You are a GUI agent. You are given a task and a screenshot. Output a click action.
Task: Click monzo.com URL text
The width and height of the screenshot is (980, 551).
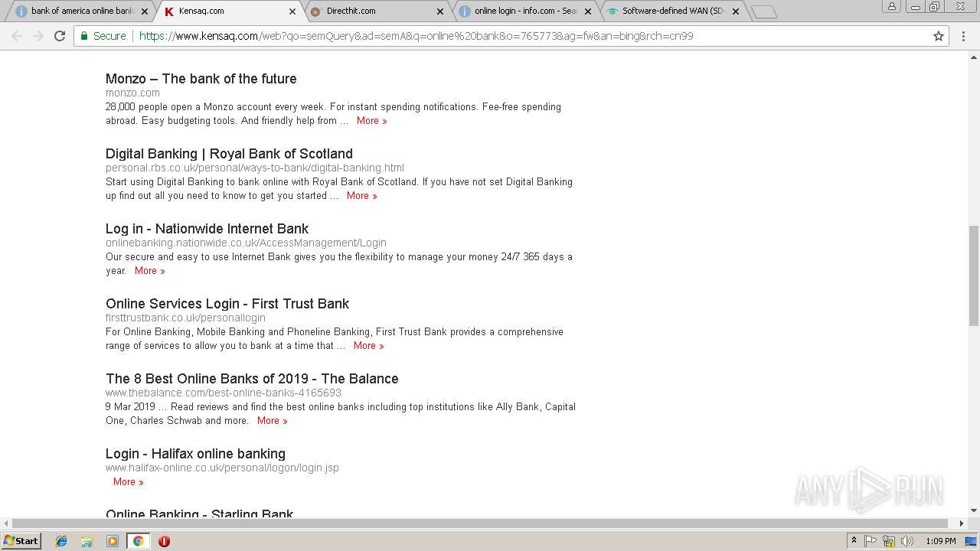pyautogui.click(x=132, y=93)
